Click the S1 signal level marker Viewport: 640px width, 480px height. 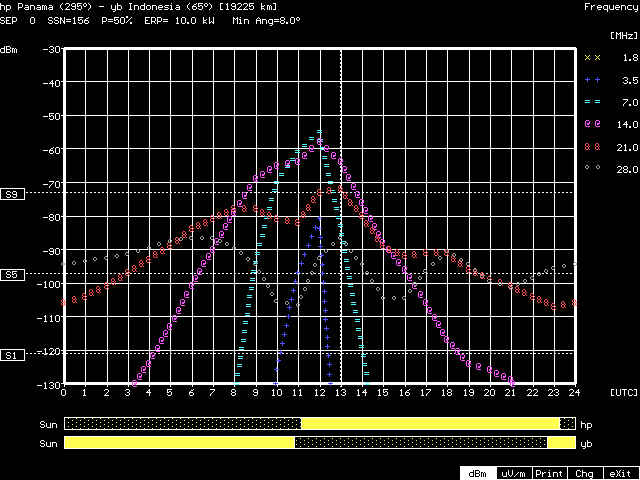tap(12, 355)
